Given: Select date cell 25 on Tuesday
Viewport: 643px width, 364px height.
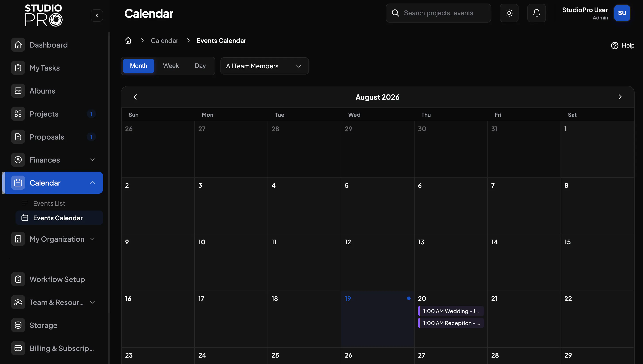Looking at the screenshot, I should pos(304,356).
